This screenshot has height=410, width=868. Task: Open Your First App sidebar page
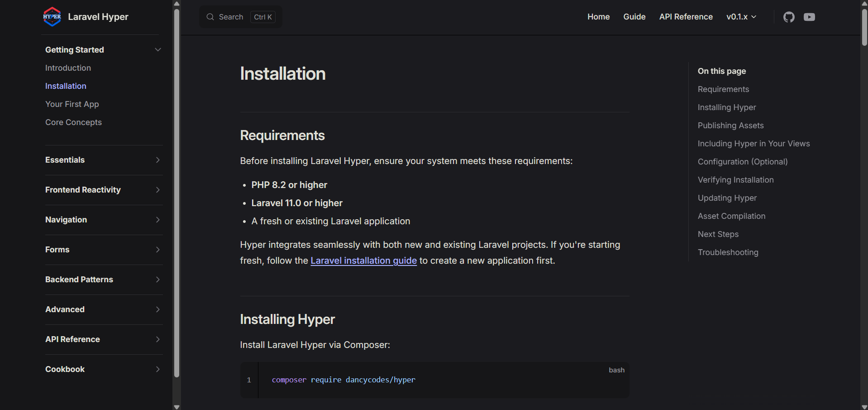pos(72,104)
